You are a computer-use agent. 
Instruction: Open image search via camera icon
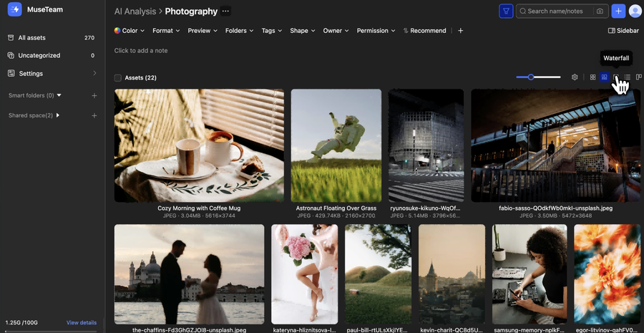pos(600,11)
